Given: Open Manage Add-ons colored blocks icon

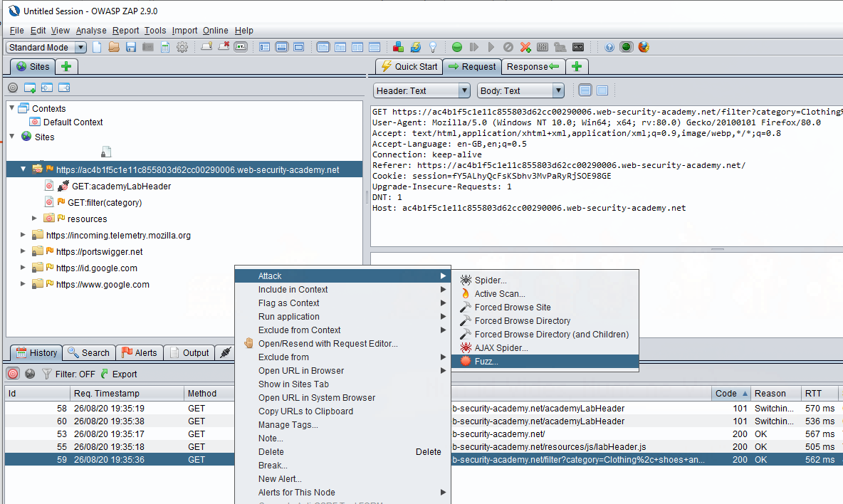Looking at the screenshot, I should (x=399, y=47).
